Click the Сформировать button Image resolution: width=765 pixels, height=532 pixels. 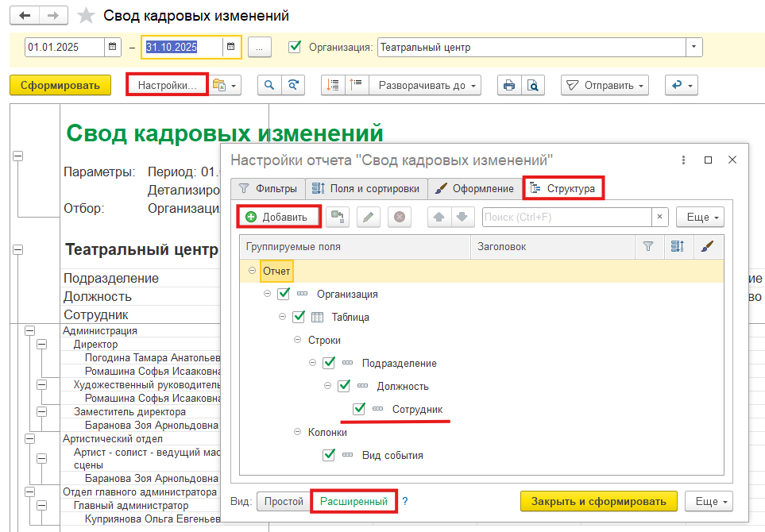[x=60, y=85]
